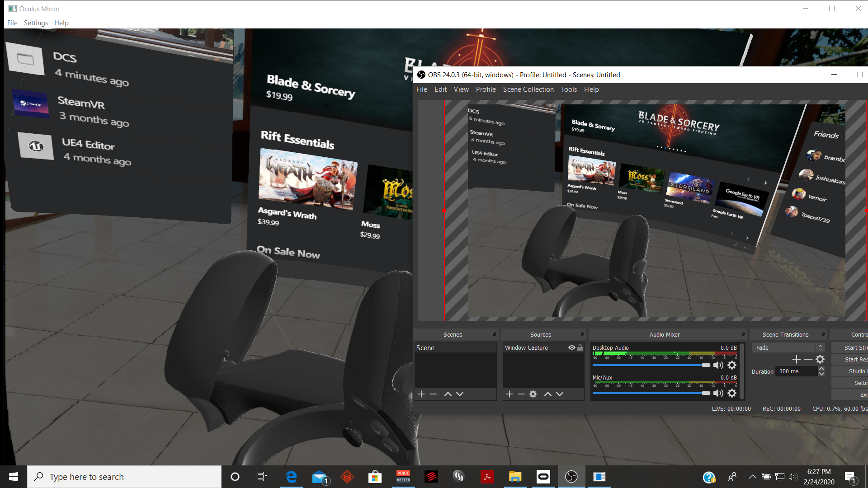This screenshot has height=488, width=868.
Task: Move scene up with the arrow icon
Action: pyautogui.click(x=448, y=394)
